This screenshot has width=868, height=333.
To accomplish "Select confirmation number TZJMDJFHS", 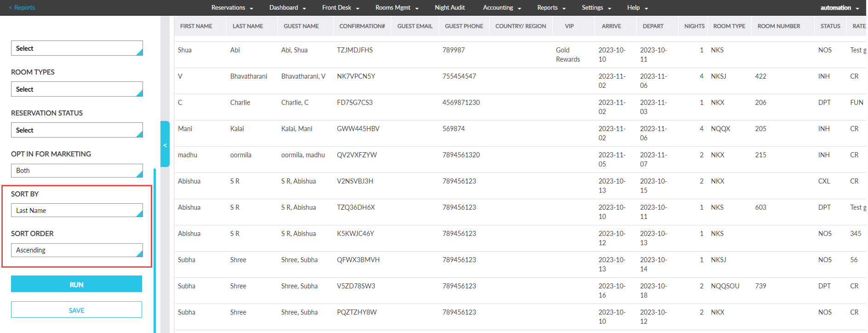I will [x=355, y=50].
